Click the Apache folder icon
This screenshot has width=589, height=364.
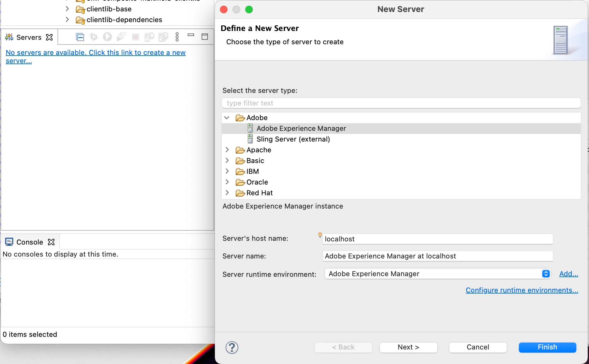tap(240, 150)
